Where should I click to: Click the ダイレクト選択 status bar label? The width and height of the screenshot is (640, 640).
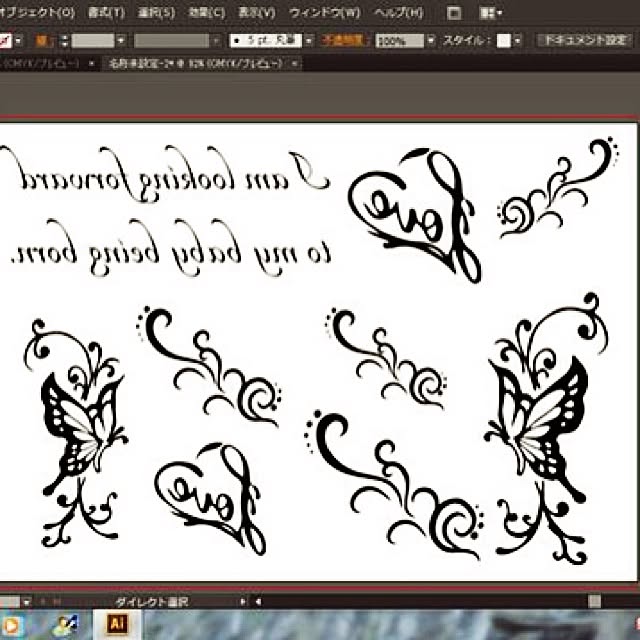[152, 602]
